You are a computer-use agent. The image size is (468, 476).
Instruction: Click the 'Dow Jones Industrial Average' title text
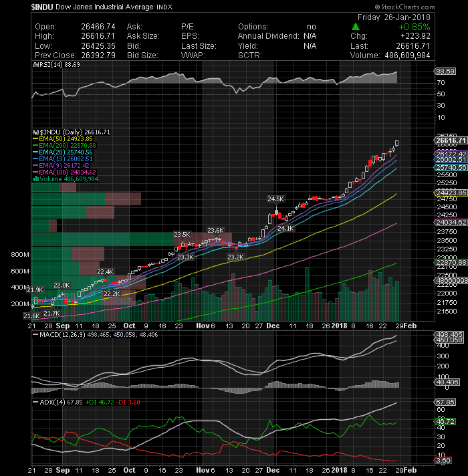[x=104, y=7]
